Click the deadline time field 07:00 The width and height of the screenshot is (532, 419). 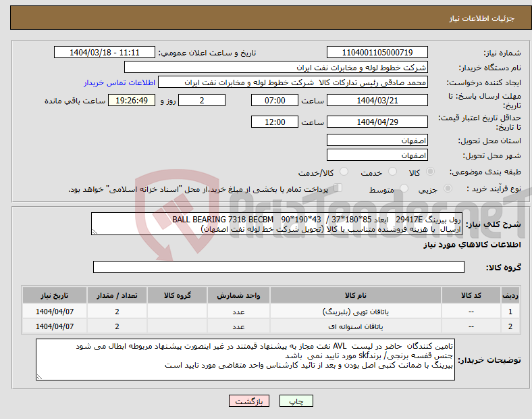click(x=275, y=100)
